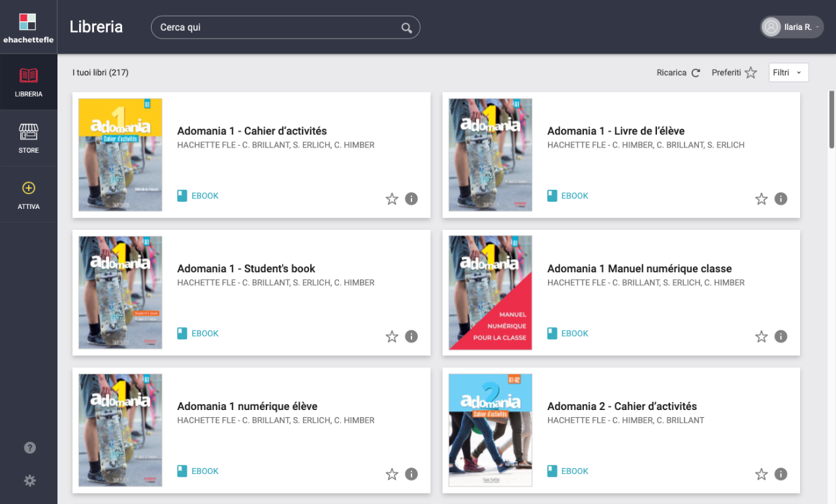Click the vertical scrollbar thumb
This screenshot has height=504, width=836.
tap(832, 119)
